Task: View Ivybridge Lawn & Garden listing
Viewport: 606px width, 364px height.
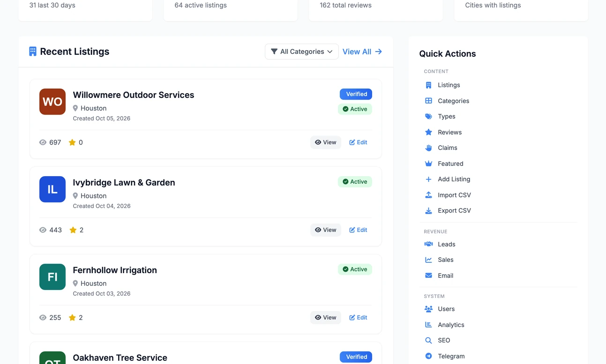Action: (x=326, y=230)
